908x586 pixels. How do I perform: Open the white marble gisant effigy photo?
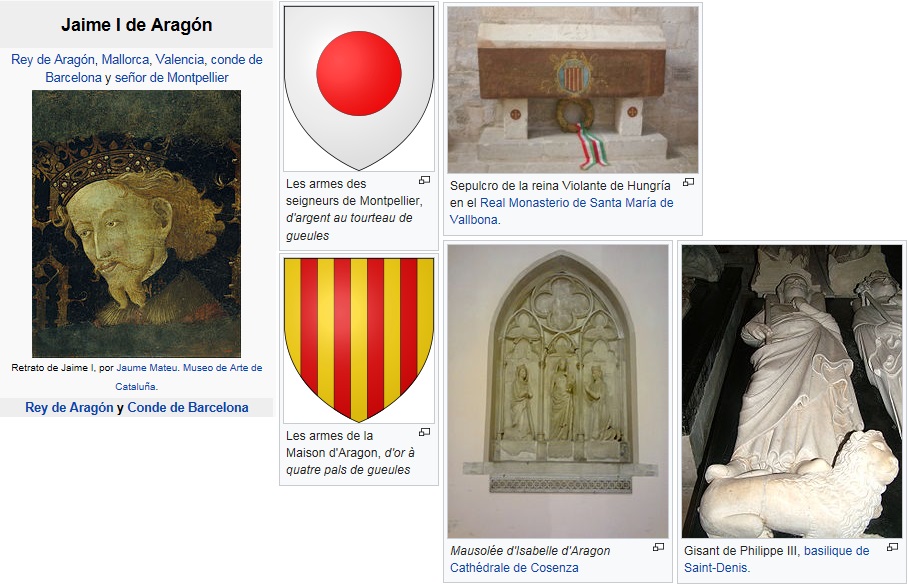pos(792,391)
